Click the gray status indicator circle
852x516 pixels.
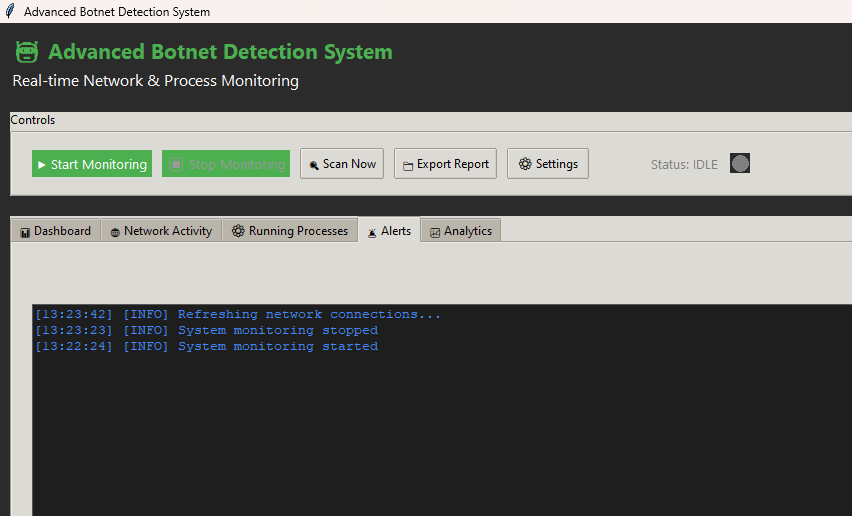click(740, 164)
